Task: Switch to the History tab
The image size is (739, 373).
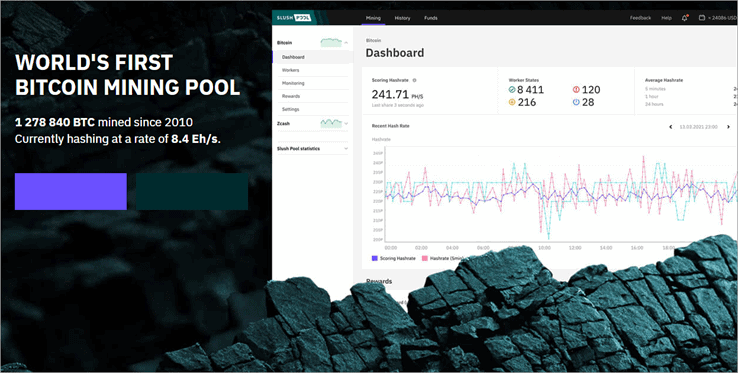Action: [402, 18]
